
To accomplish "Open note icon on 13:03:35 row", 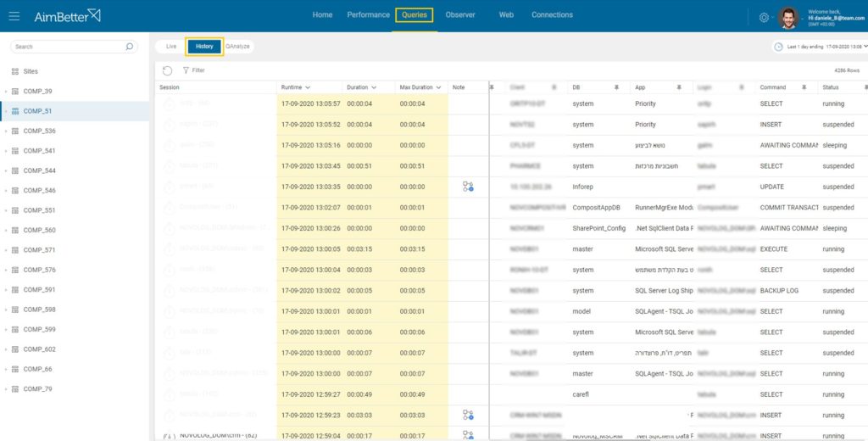I will (468, 187).
